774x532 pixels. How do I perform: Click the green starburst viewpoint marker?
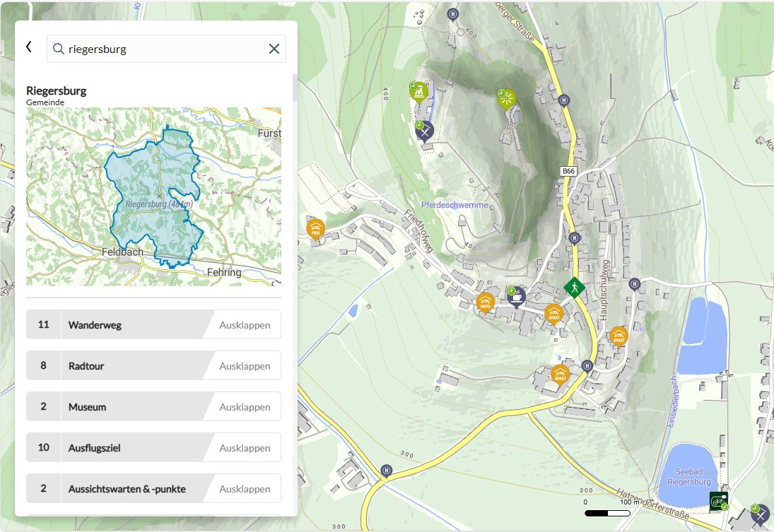point(506,98)
